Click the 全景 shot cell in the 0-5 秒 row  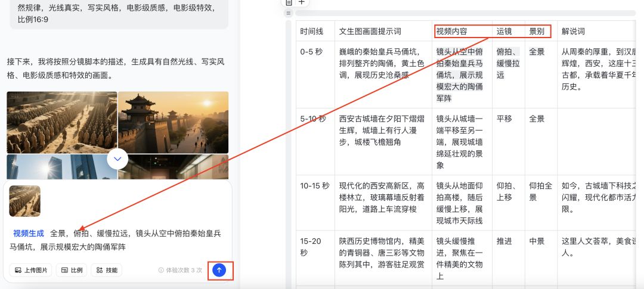point(541,74)
